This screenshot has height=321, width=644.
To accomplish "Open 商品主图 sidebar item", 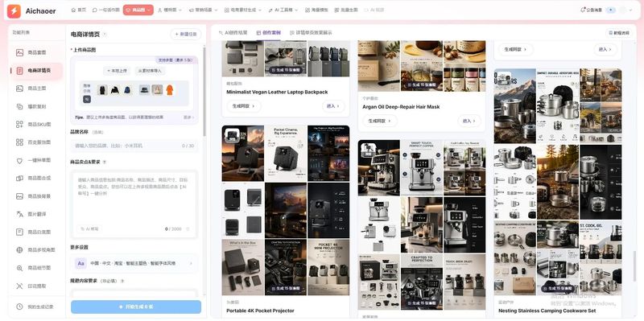I will coord(36,88).
